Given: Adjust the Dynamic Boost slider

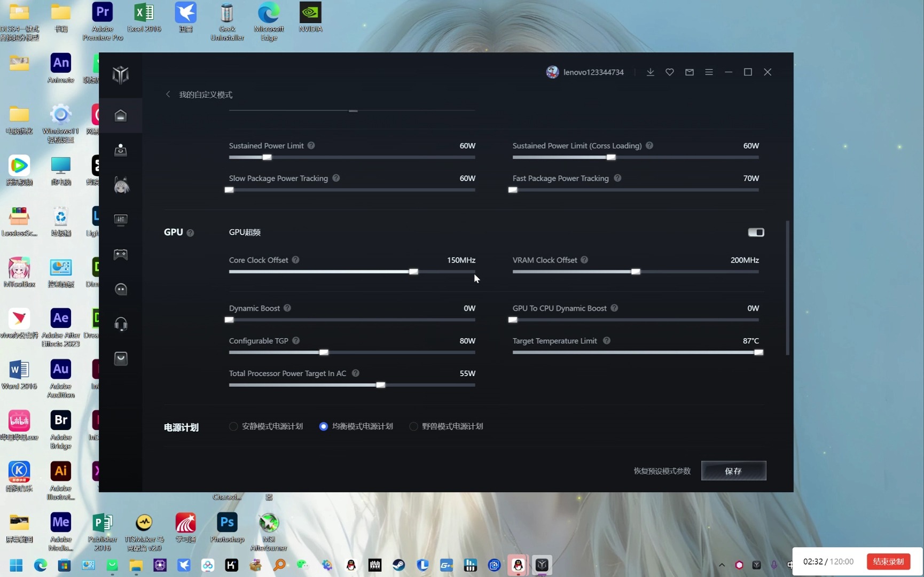Looking at the screenshot, I should coord(229,320).
